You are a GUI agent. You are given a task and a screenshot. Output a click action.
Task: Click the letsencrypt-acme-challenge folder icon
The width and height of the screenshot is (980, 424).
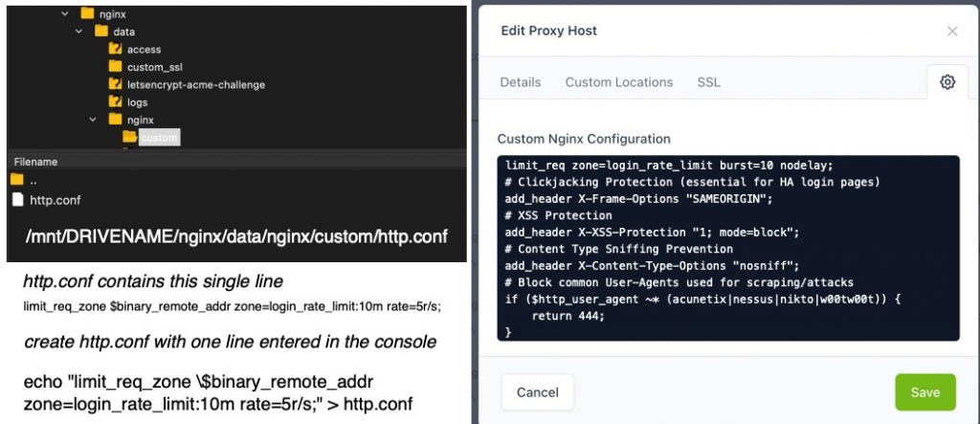(115, 85)
